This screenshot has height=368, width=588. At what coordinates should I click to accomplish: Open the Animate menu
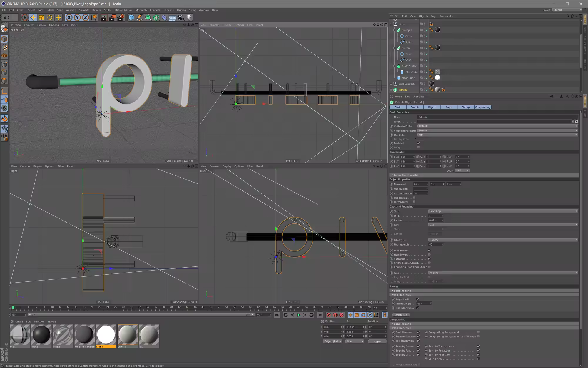coord(71,10)
